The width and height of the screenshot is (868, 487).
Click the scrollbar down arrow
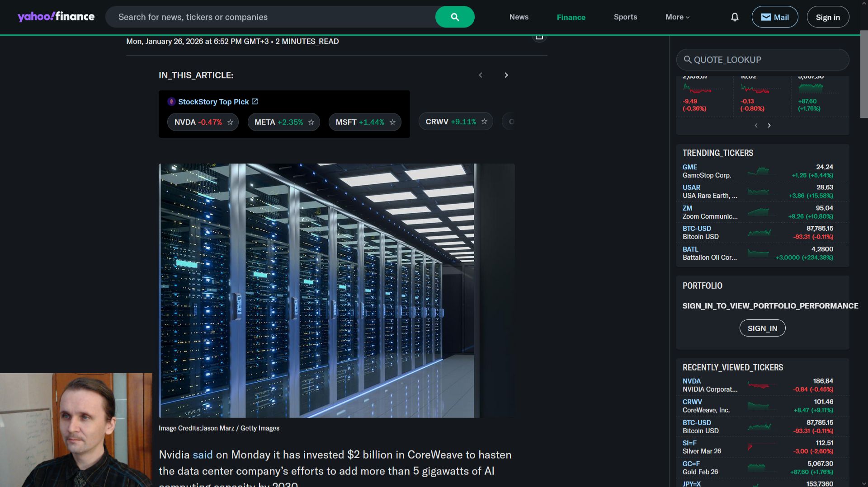pos(864,483)
